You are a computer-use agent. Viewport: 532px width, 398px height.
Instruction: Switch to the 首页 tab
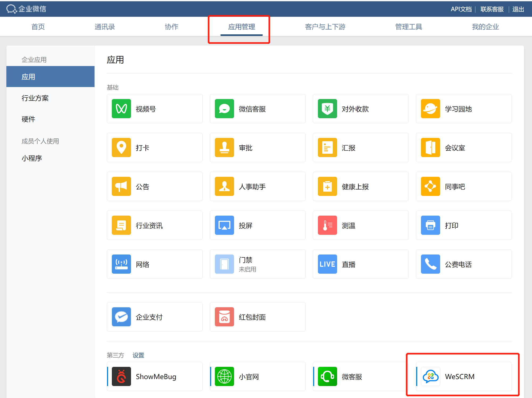tap(38, 27)
